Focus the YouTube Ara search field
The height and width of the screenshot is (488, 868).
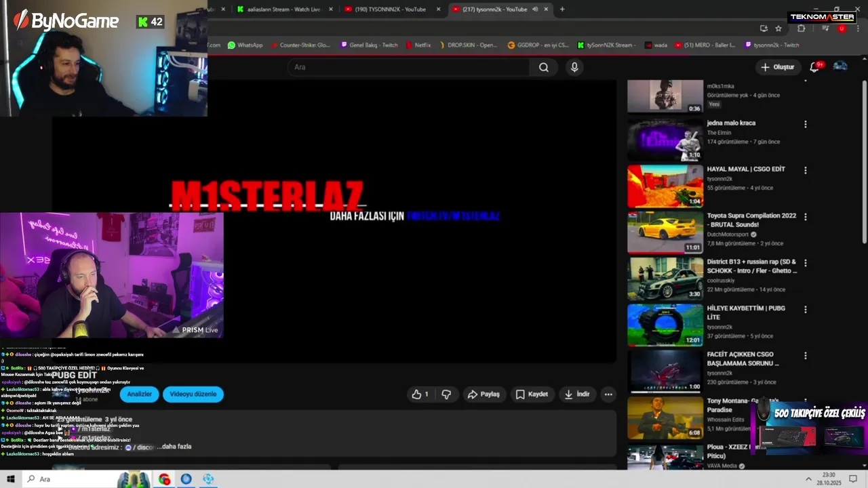(x=409, y=67)
